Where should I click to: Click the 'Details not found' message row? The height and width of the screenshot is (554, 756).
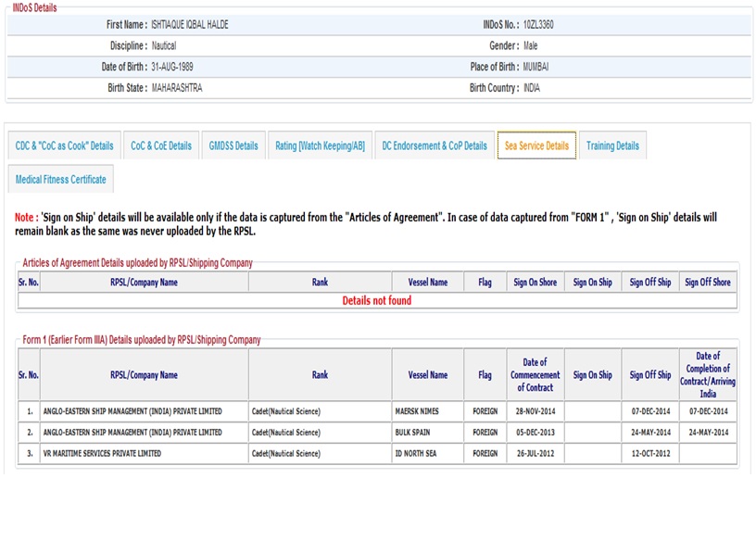377,300
